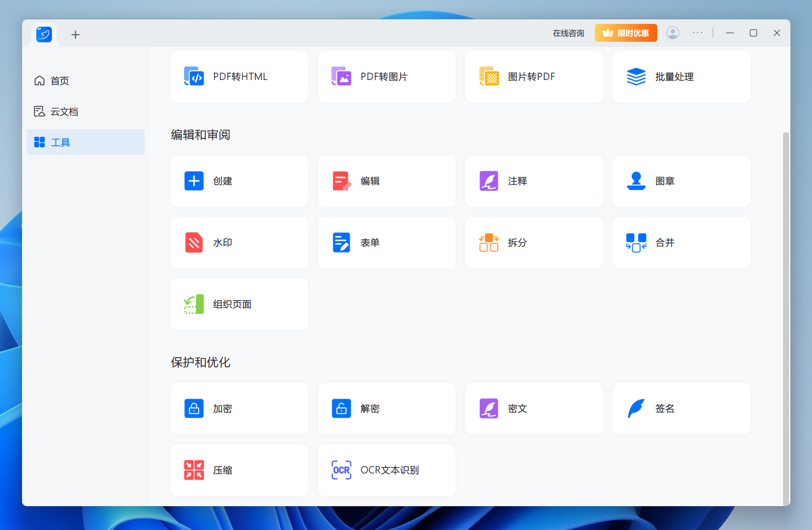Open a new tab with plus icon

click(75, 34)
